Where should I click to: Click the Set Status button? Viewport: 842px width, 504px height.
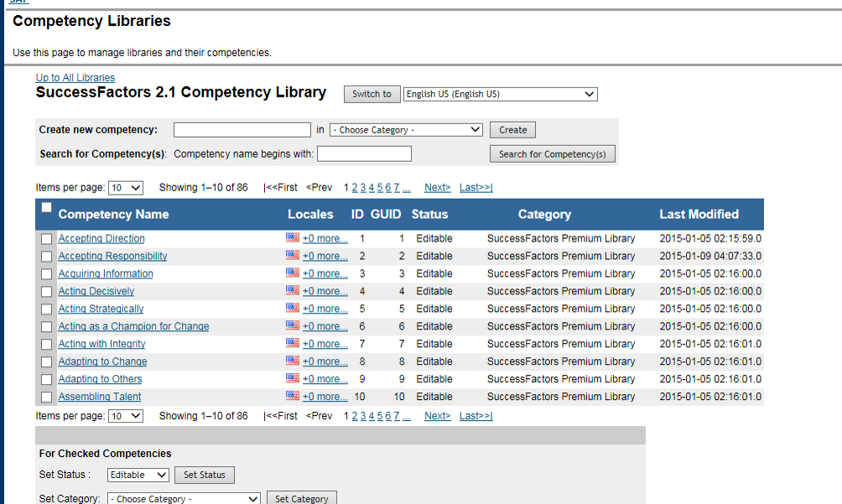tap(205, 475)
